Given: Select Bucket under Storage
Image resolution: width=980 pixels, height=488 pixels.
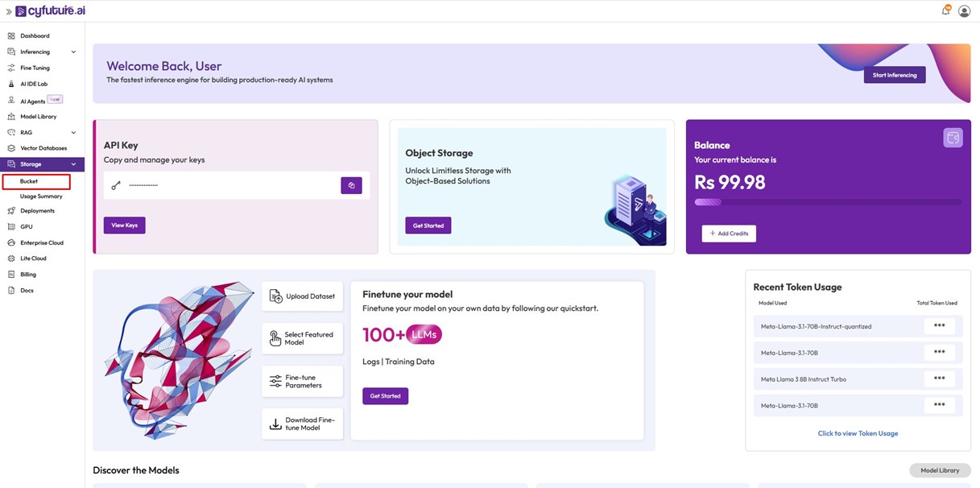Looking at the screenshot, I should pos(29,181).
